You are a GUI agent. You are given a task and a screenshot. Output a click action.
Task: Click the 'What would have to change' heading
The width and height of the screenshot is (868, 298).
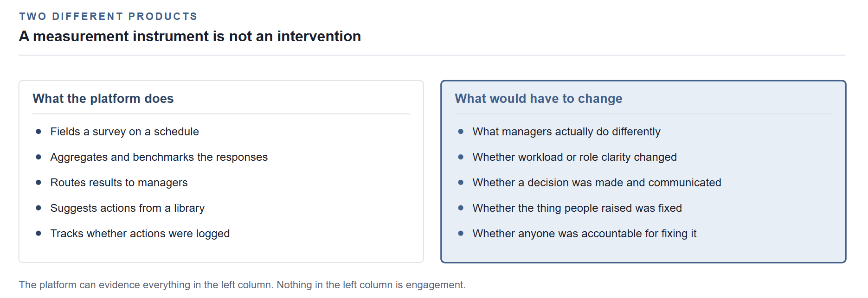(539, 99)
